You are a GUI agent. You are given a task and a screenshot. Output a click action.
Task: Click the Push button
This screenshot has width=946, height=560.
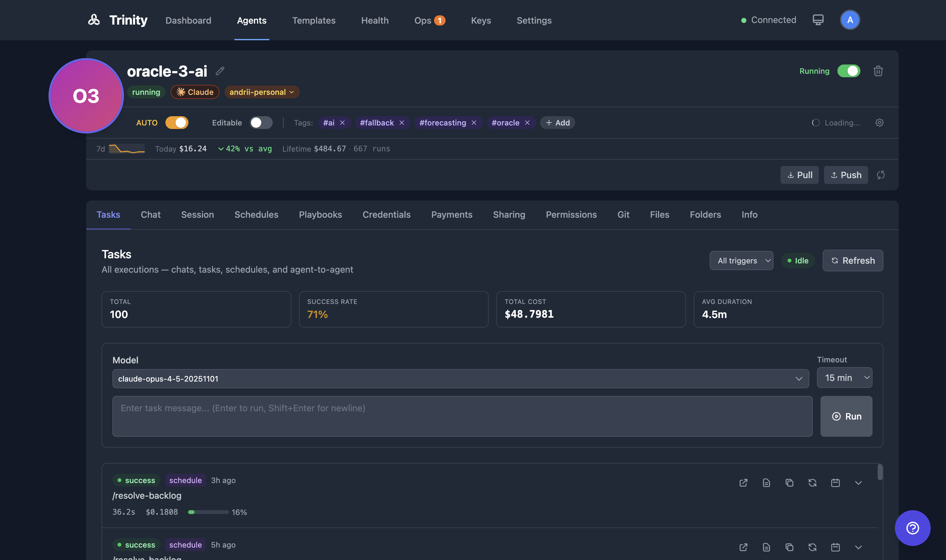[846, 175]
